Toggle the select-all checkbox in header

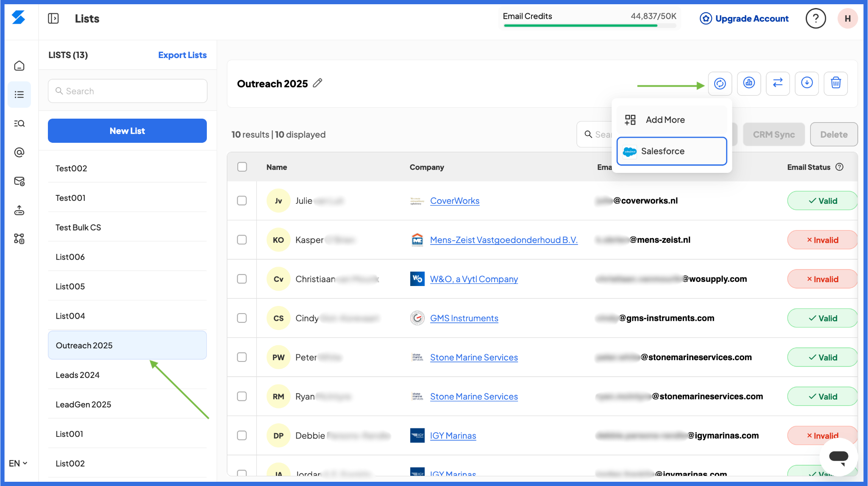click(x=242, y=167)
